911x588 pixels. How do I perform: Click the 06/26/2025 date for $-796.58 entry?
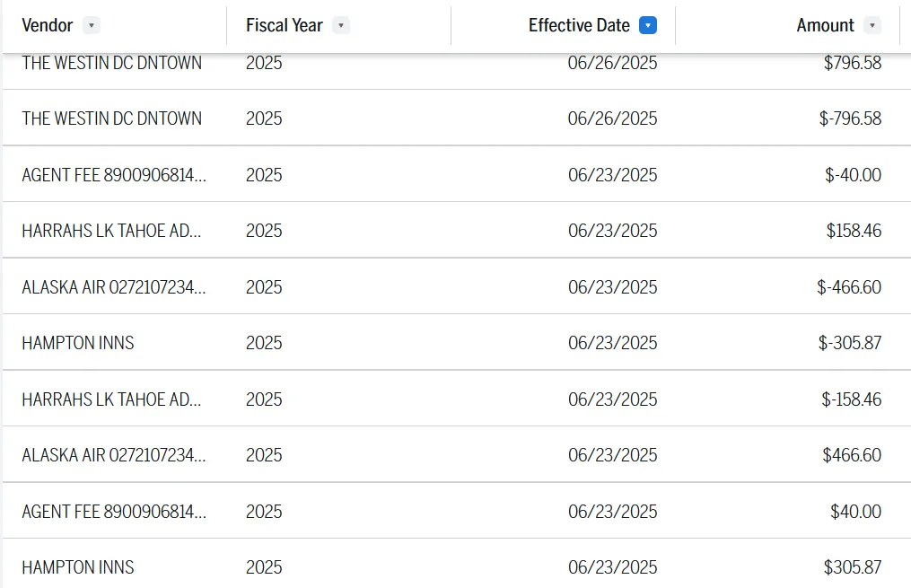[x=612, y=118]
